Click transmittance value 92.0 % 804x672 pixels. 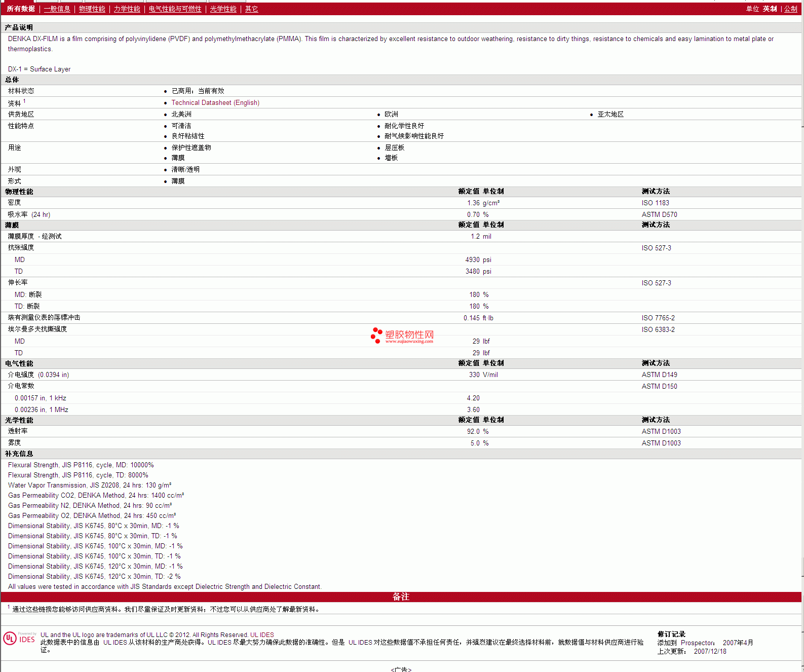(x=478, y=431)
